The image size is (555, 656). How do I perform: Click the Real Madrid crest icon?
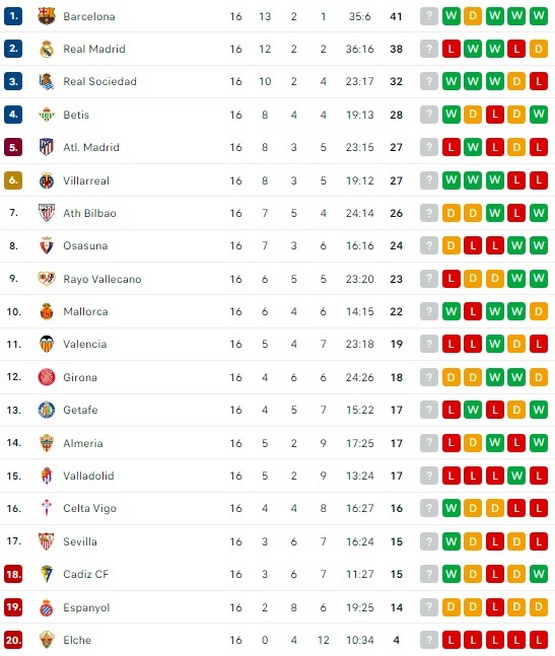(x=46, y=49)
